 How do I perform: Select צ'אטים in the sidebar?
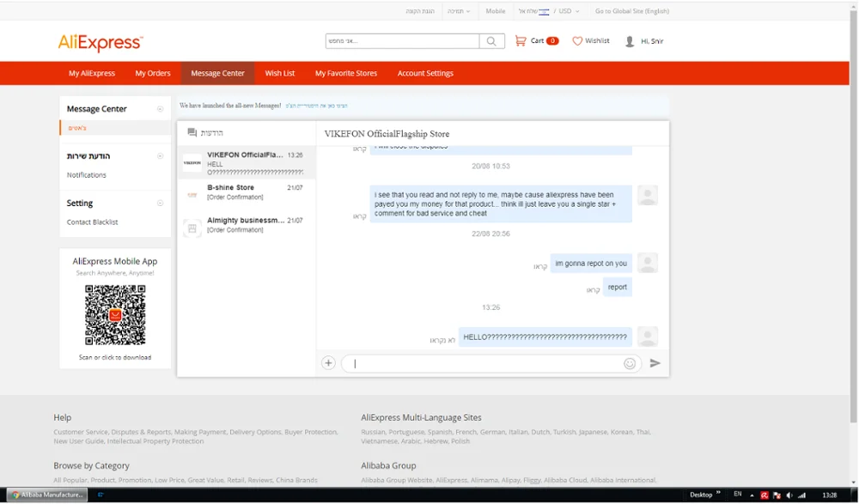pyautogui.click(x=77, y=128)
